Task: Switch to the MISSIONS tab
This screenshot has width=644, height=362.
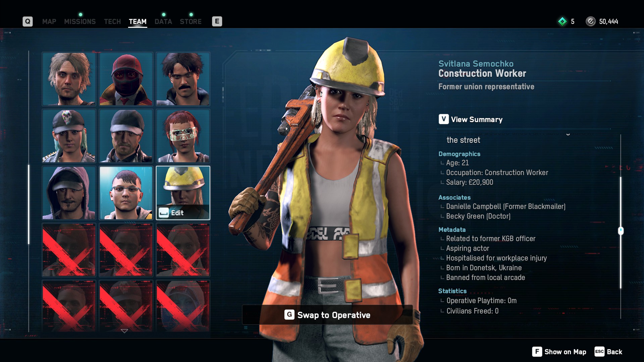Action: pos(80,21)
